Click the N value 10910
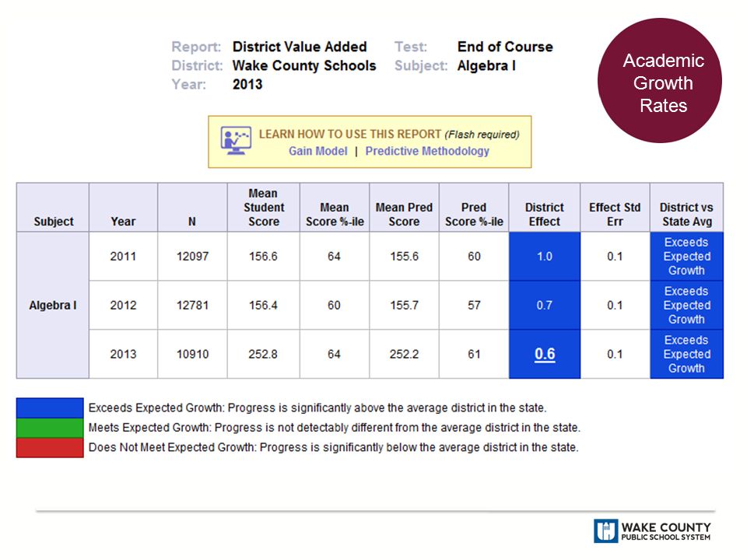Viewport: 747px width, 560px height. pos(192,355)
